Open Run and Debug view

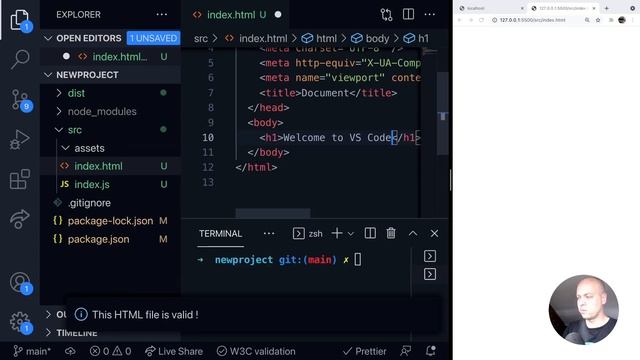[x=20, y=139]
